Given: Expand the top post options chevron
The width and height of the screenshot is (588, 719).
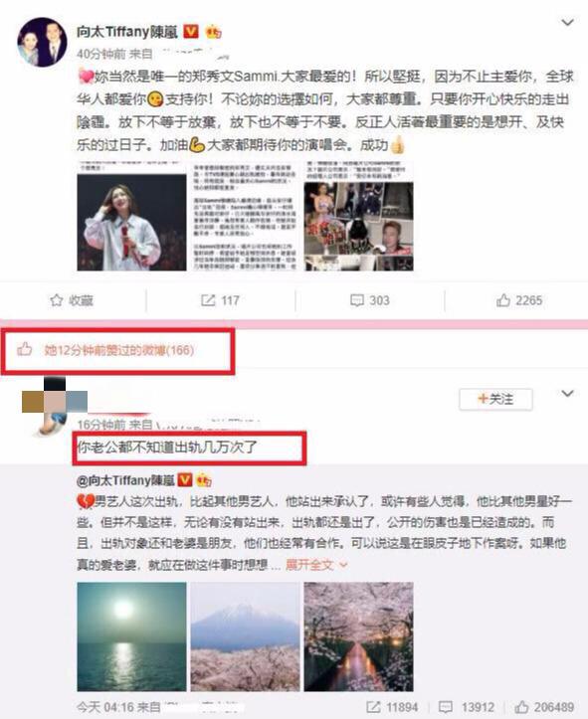Looking at the screenshot, I should click(x=567, y=22).
